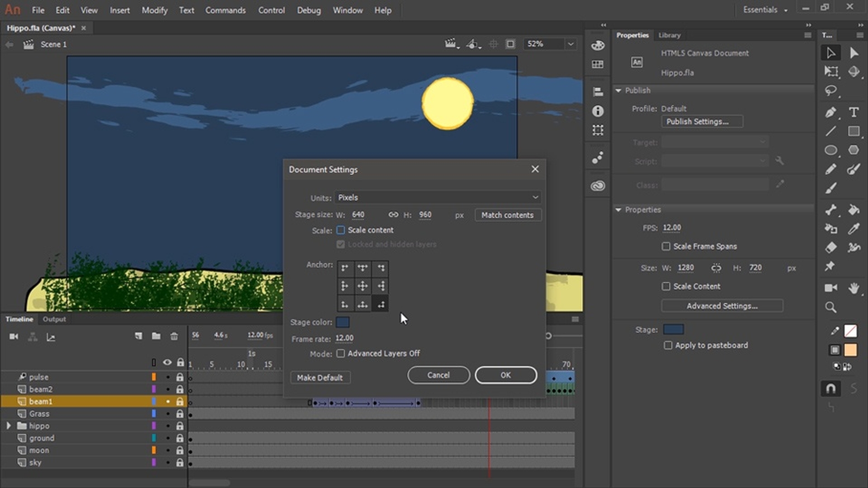The width and height of the screenshot is (868, 488).
Task: Open Publish Settings
Action: pyautogui.click(x=702, y=121)
